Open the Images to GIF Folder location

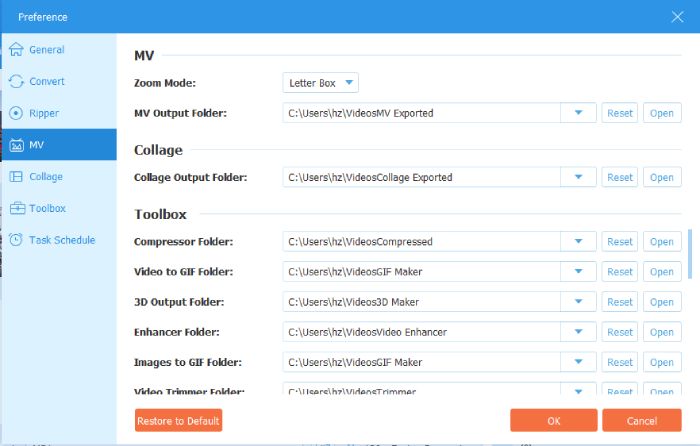point(662,362)
